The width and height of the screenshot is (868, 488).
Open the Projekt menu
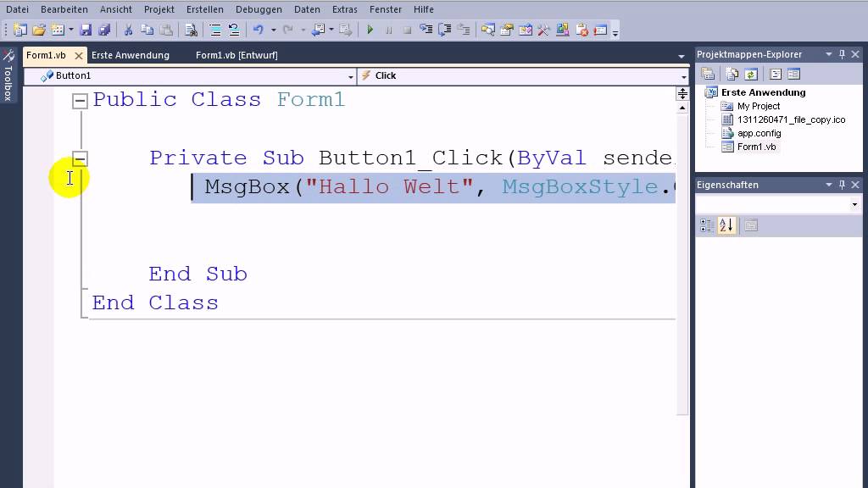coord(159,9)
